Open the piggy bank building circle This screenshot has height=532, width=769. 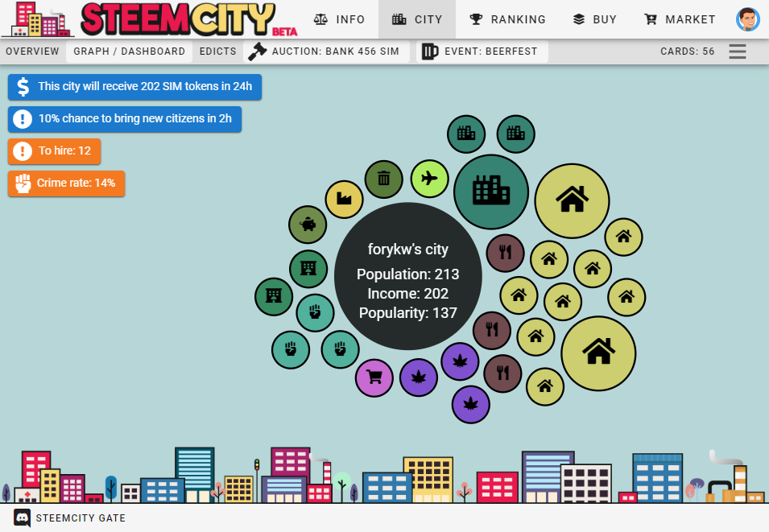coord(308,225)
